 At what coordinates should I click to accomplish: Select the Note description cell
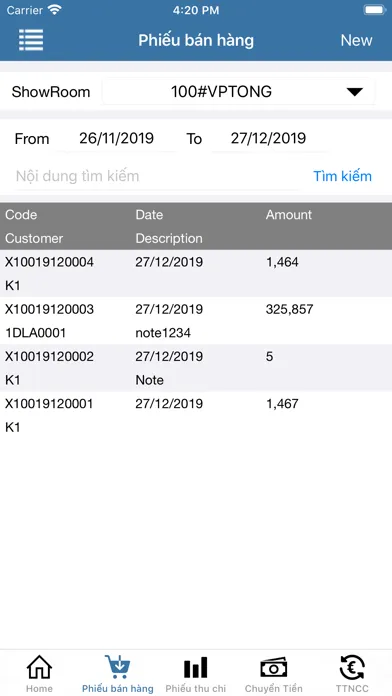[x=150, y=380]
